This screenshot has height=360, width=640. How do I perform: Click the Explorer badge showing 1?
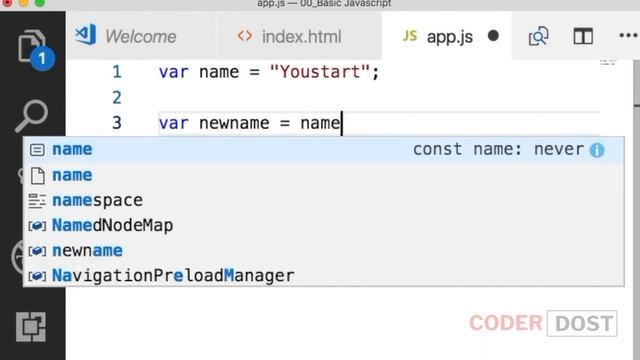tap(42, 59)
